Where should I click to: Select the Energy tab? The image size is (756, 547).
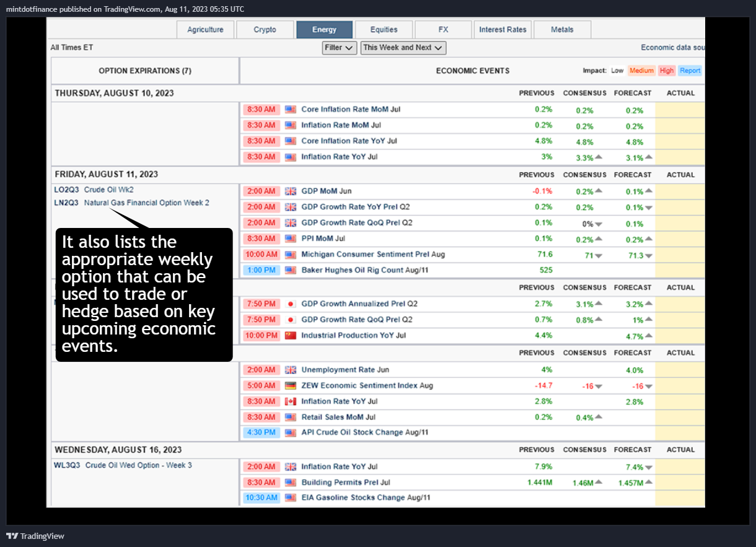pyautogui.click(x=324, y=30)
